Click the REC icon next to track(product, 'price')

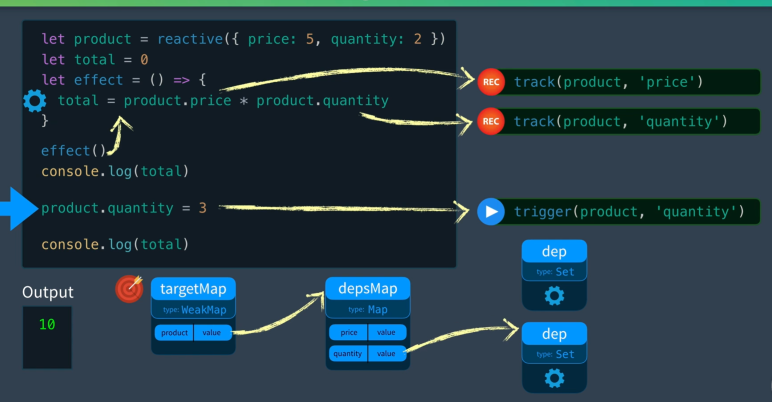491,82
